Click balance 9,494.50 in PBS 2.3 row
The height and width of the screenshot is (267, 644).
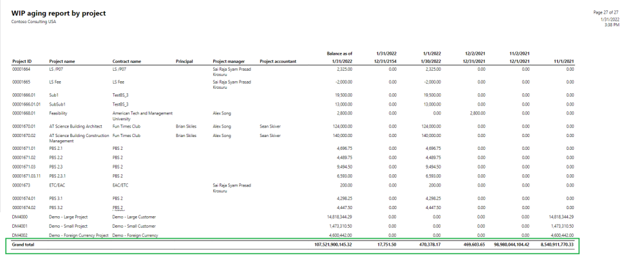point(344,167)
